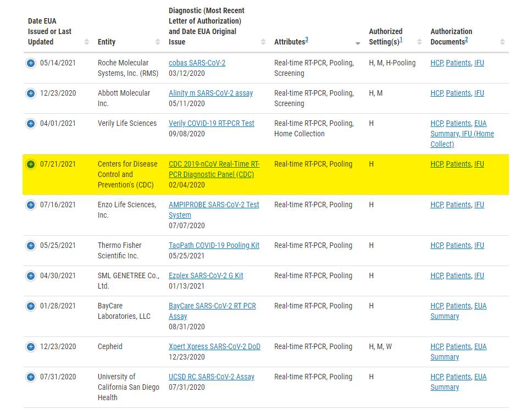Open IFU document for Abbott Alinity row
This screenshot has height=409, width=532.
[x=479, y=93]
